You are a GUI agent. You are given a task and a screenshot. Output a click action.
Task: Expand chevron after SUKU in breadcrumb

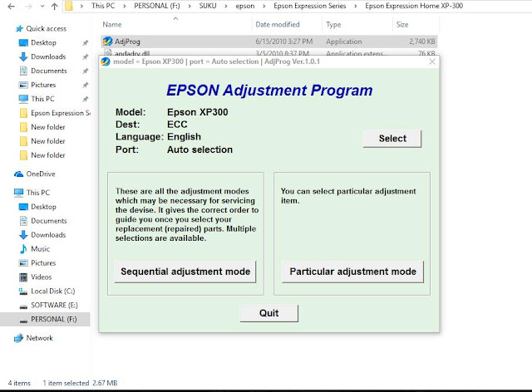pos(225,6)
